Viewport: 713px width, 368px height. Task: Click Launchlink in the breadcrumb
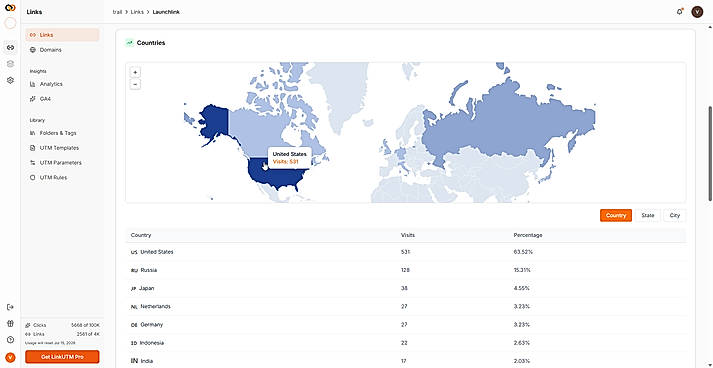click(166, 12)
